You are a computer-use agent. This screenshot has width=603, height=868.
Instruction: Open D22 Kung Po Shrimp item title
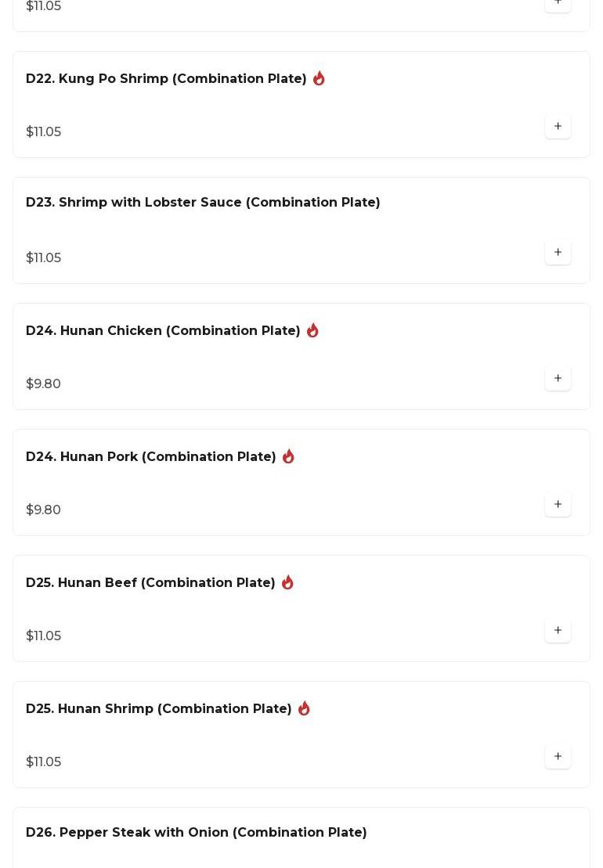coord(166,79)
